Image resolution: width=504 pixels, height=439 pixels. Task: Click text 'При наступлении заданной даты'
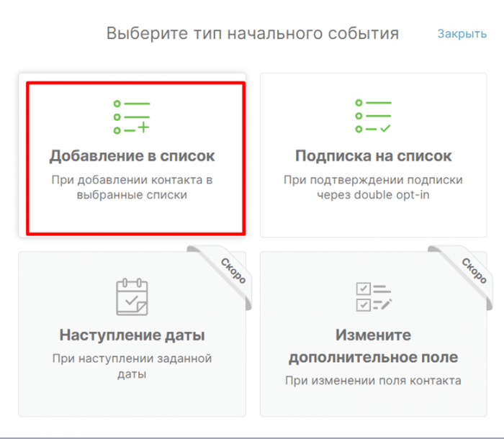tap(132, 366)
